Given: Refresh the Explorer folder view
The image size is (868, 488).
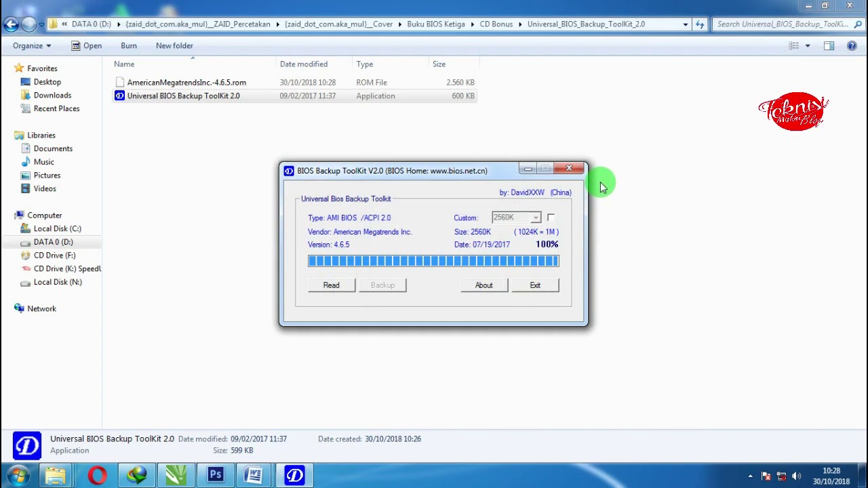Looking at the screenshot, I should (x=700, y=24).
